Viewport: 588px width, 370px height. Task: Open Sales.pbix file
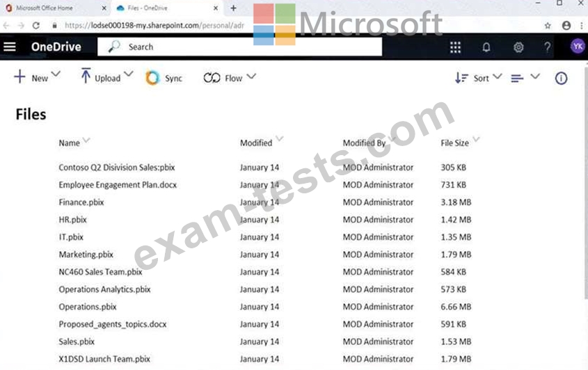pyautogui.click(x=77, y=341)
